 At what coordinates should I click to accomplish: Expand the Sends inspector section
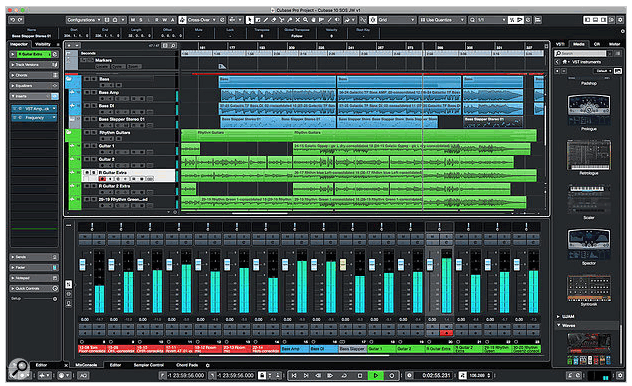tap(34, 257)
